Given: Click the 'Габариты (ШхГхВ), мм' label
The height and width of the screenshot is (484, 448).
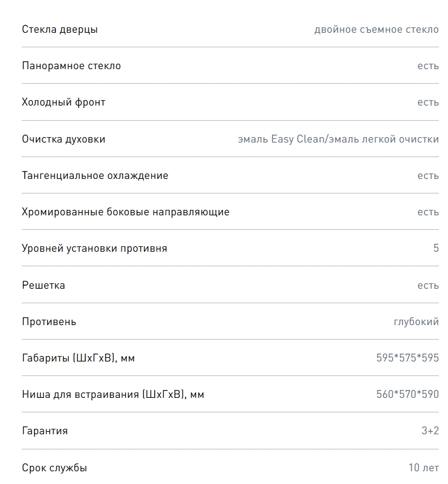Looking at the screenshot, I should click(78, 358).
